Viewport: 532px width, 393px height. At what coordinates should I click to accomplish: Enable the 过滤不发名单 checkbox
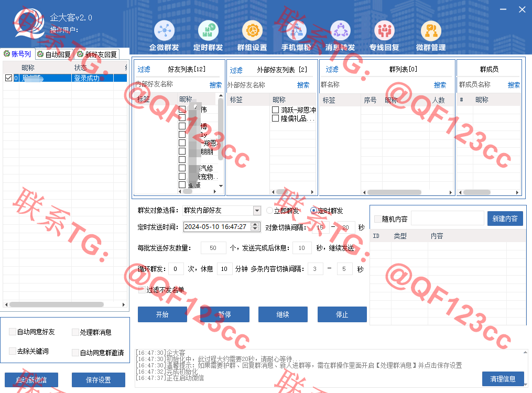142,290
